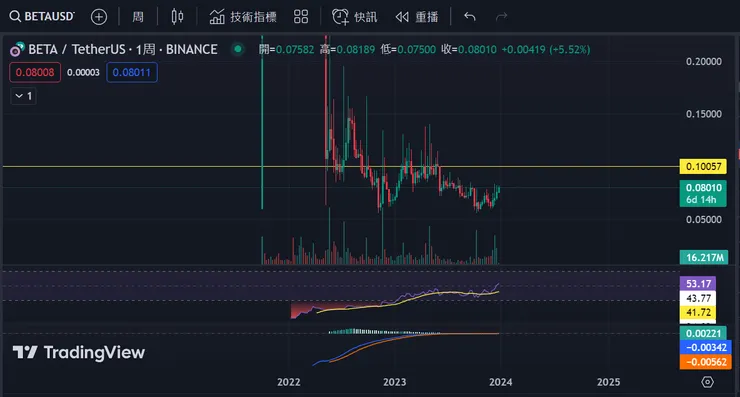Click the 2023 label on time axis

point(395,382)
